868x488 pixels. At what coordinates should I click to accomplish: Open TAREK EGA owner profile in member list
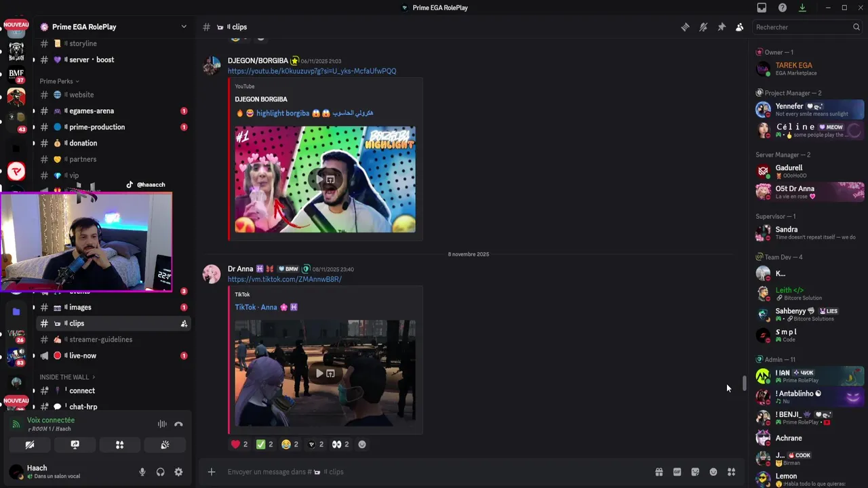(807, 69)
